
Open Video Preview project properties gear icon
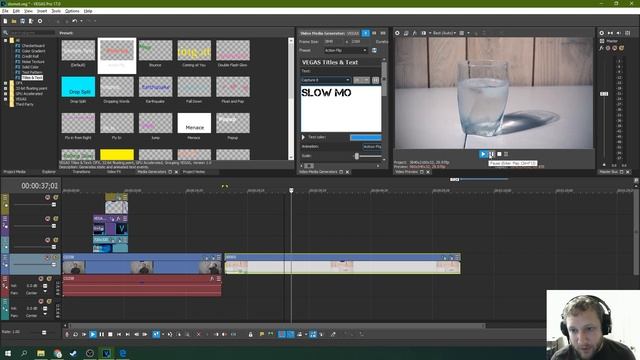[397, 33]
